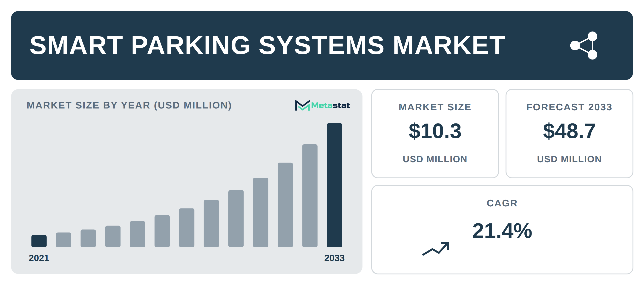The image size is (644, 285).
Task: Click the $10.3 market size value
Action: 435,131
